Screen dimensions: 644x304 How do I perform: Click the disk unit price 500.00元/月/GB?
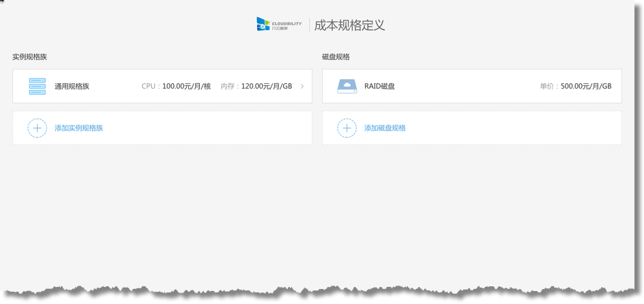tap(585, 87)
